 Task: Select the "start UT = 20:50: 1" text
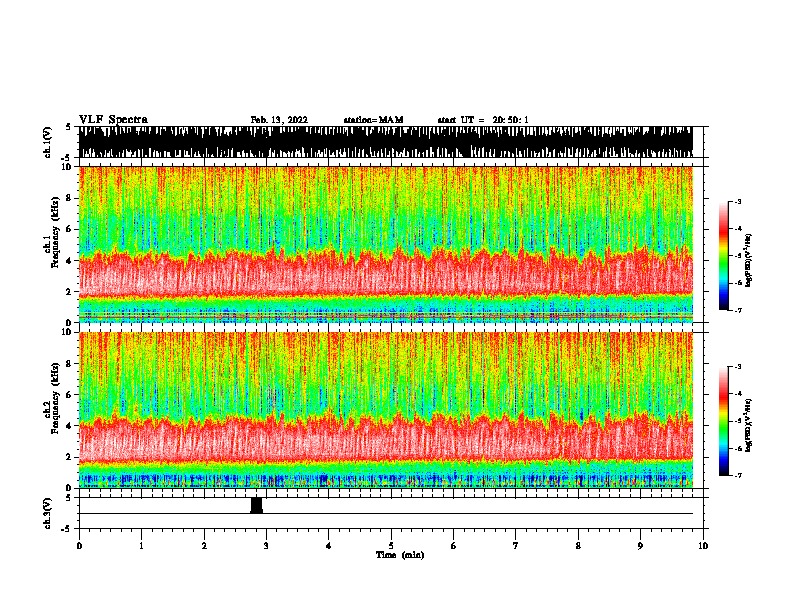[483, 120]
